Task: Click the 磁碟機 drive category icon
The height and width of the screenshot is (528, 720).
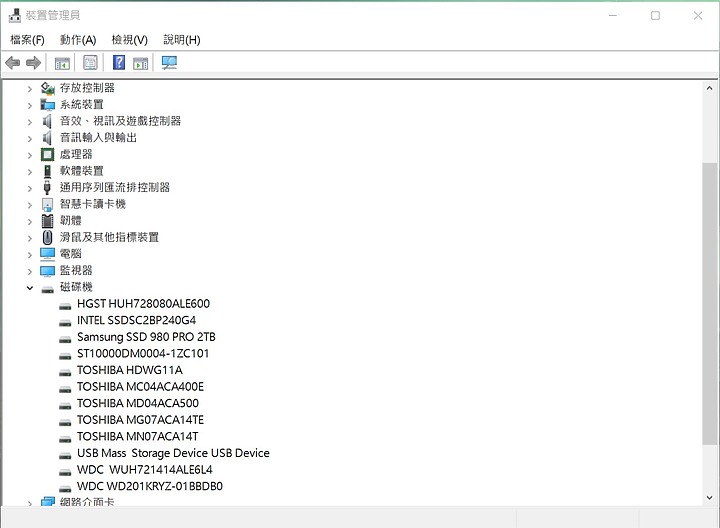Action: [47, 289]
